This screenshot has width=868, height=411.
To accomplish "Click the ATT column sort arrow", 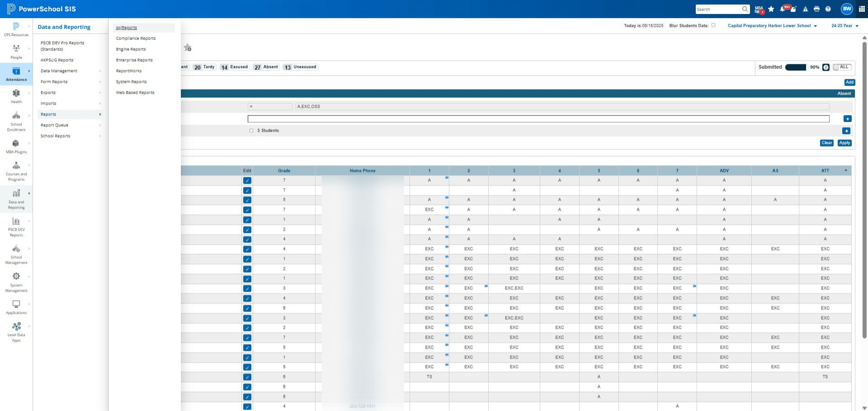I will pos(846,170).
